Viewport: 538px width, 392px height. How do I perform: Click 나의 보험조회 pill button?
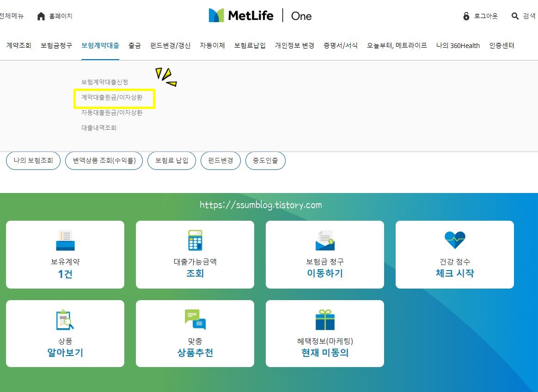33,160
